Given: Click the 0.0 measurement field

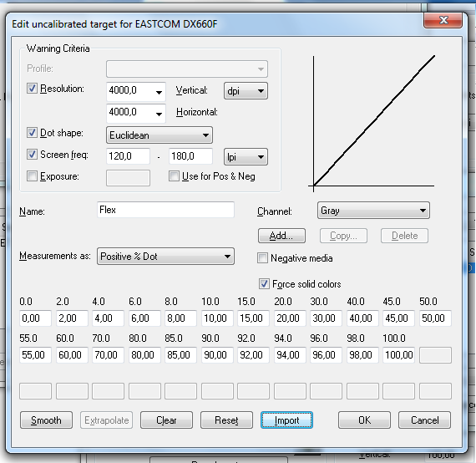Looking at the screenshot, I should 35,318.
